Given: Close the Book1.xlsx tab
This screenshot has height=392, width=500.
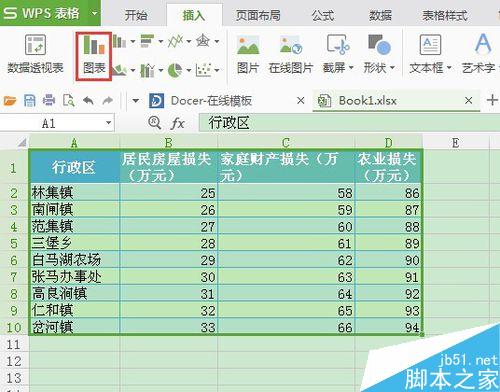Looking at the screenshot, I should 469,100.
